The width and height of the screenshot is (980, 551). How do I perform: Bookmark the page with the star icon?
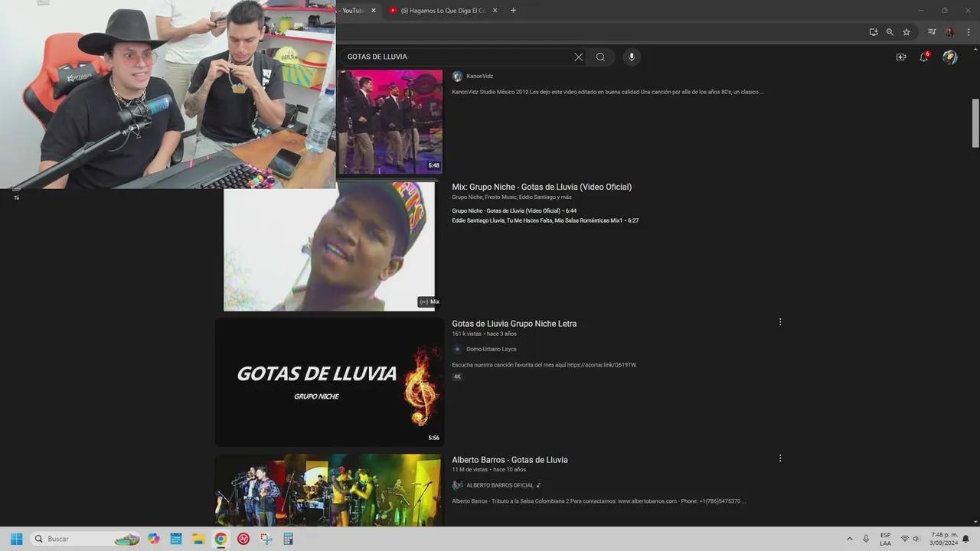point(906,32)
